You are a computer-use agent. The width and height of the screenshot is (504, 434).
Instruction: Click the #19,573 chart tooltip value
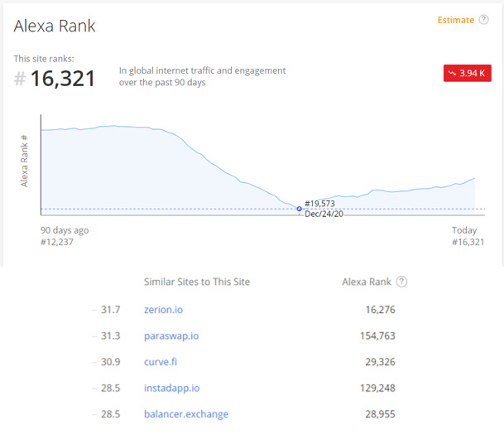point(319,203)
